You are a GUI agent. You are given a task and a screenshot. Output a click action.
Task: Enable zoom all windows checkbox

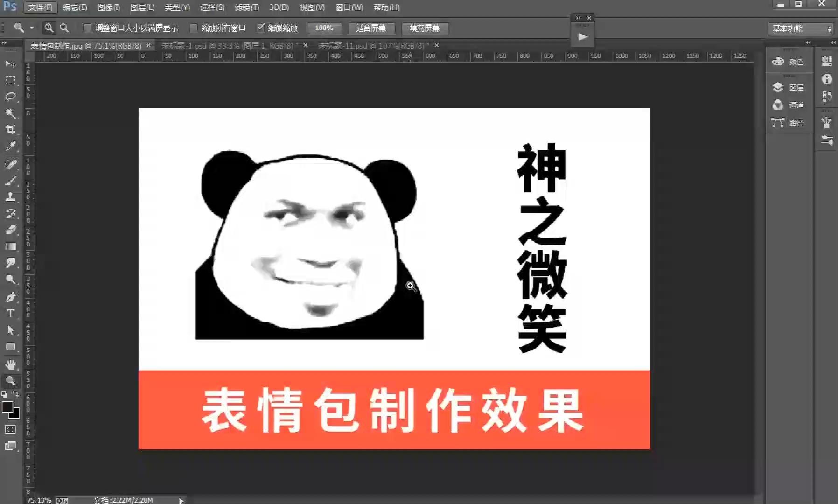[193, 28]
